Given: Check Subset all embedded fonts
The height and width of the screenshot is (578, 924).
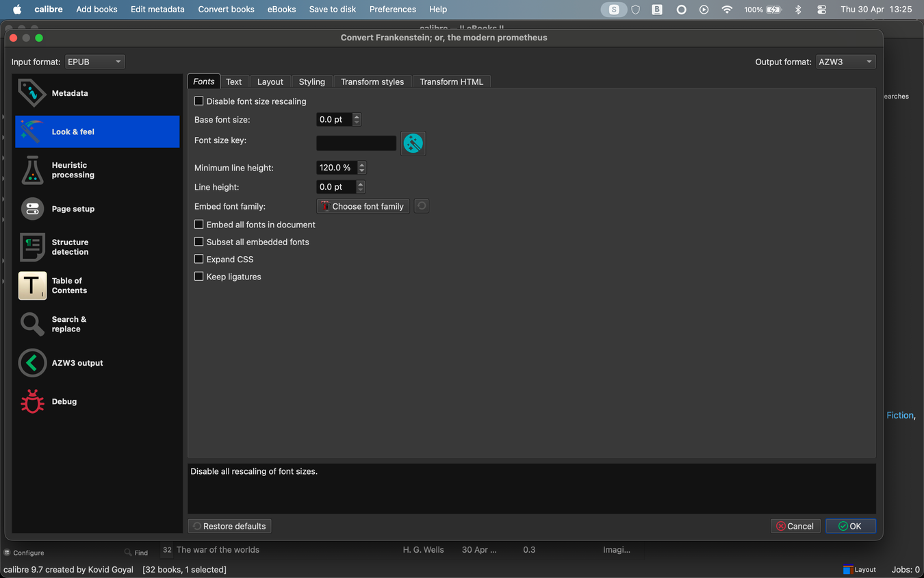Looking at the screenshot, I should tap(199, 242).
